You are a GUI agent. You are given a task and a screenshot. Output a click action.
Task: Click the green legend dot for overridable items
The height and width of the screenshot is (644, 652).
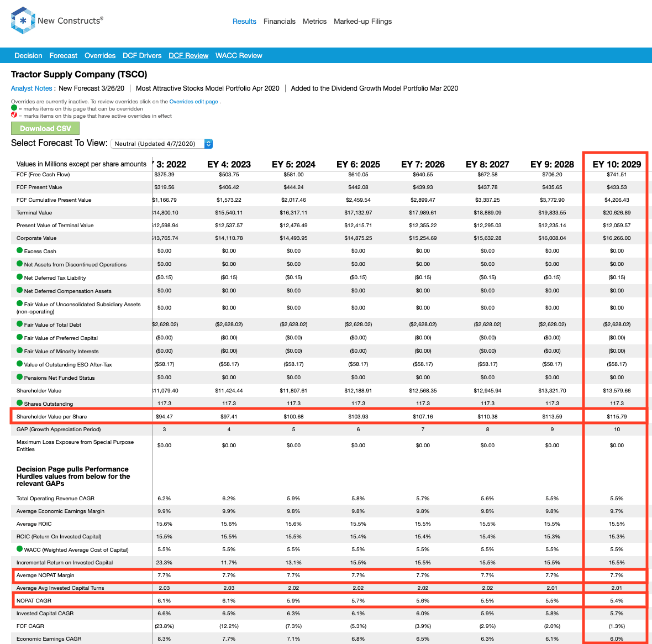tap(14, 108)
